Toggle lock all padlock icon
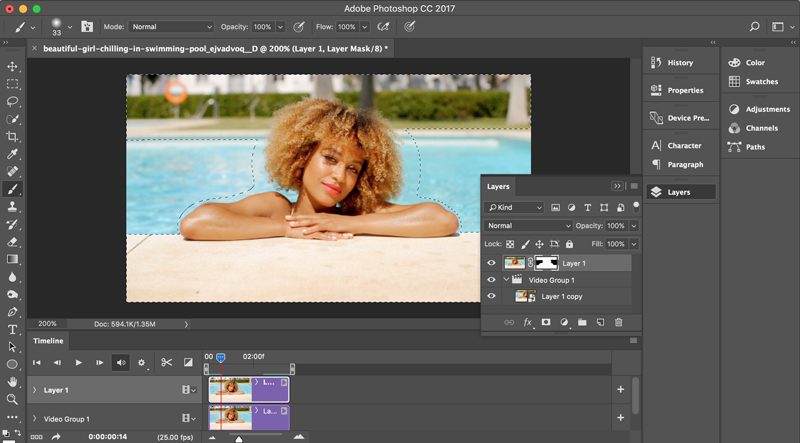Image resolution: width=800 pixels, height=443 pixels. pos(569,244)
